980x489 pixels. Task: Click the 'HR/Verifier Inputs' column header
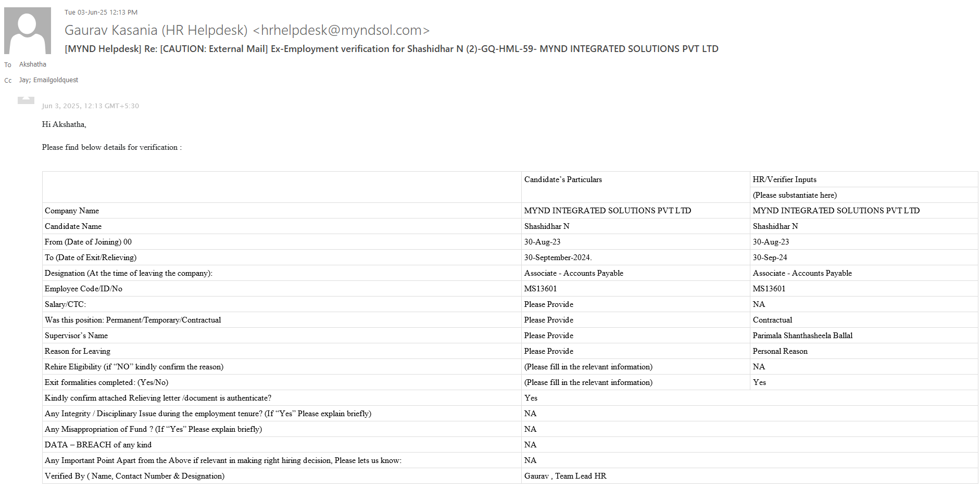pos(784,179)
